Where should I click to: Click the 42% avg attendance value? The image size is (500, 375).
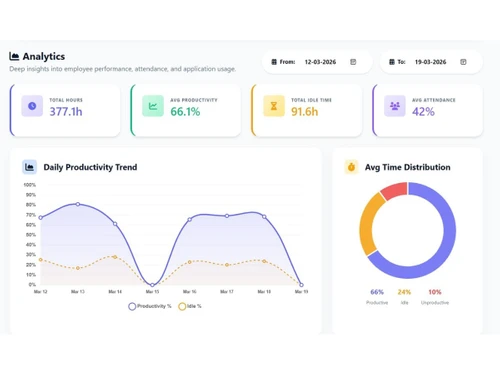point(423,112)
